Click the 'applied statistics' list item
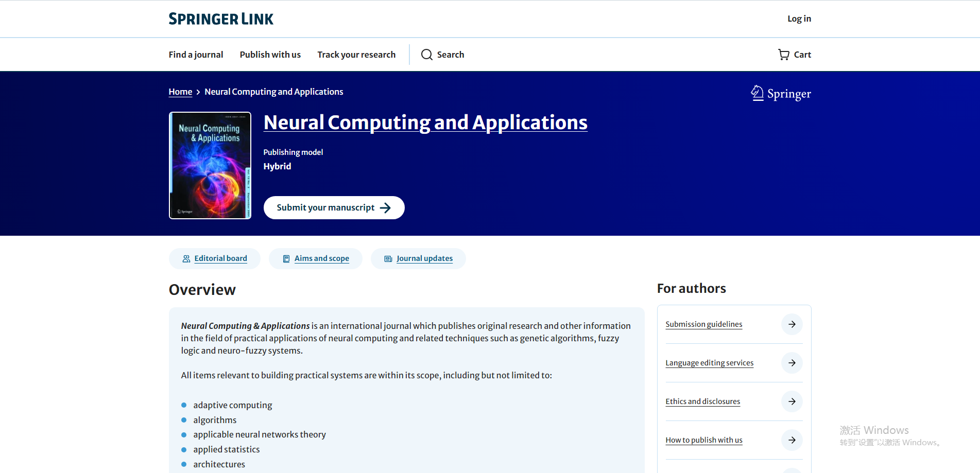980x473 pixels. tap(227, 449)
